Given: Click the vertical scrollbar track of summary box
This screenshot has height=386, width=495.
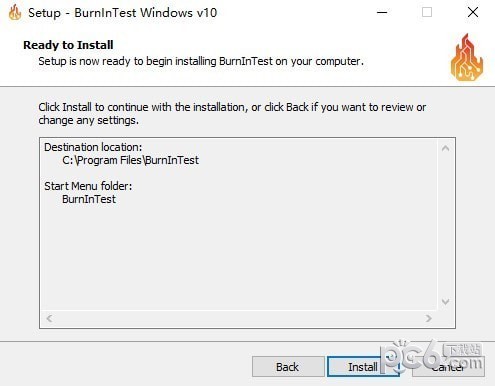Looking at the screenshot, I should point(445,225).
